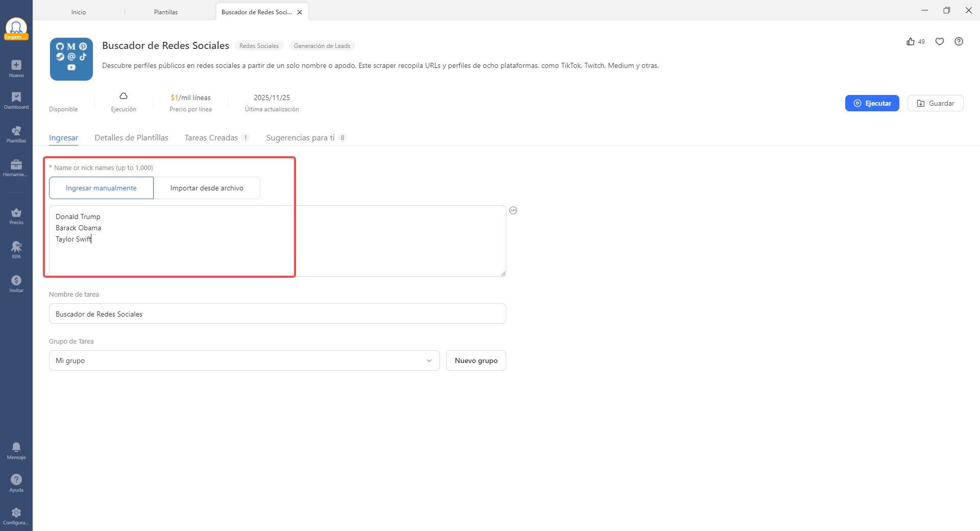Open Plantillas from the sidebar
980x531 pixels.
click(x=16, y=134)
